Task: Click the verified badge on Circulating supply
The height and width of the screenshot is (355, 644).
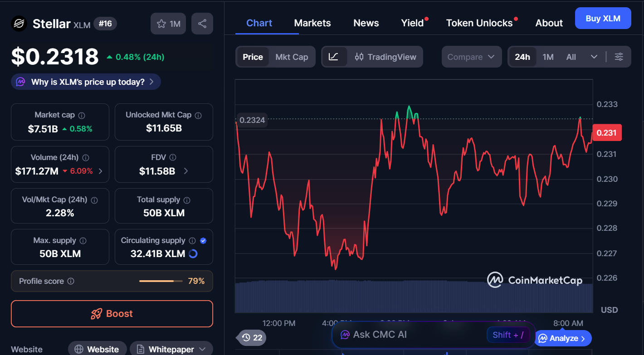Action: [x=203, y=240]
